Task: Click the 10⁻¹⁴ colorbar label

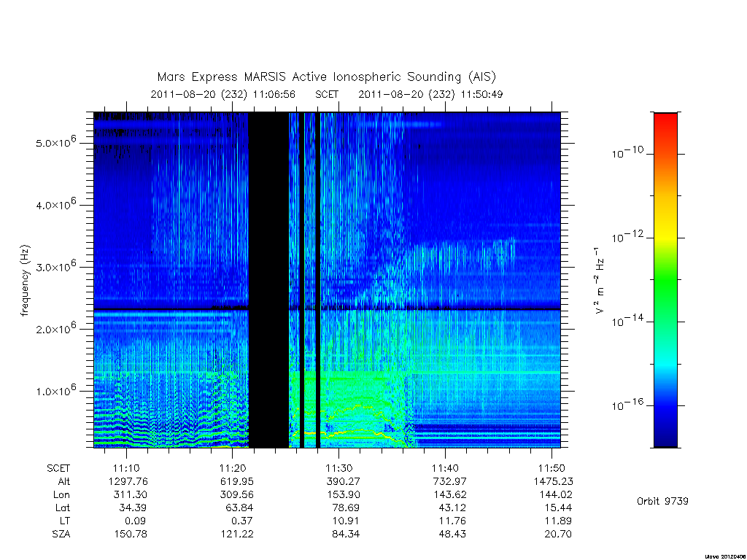Action: 627,321
